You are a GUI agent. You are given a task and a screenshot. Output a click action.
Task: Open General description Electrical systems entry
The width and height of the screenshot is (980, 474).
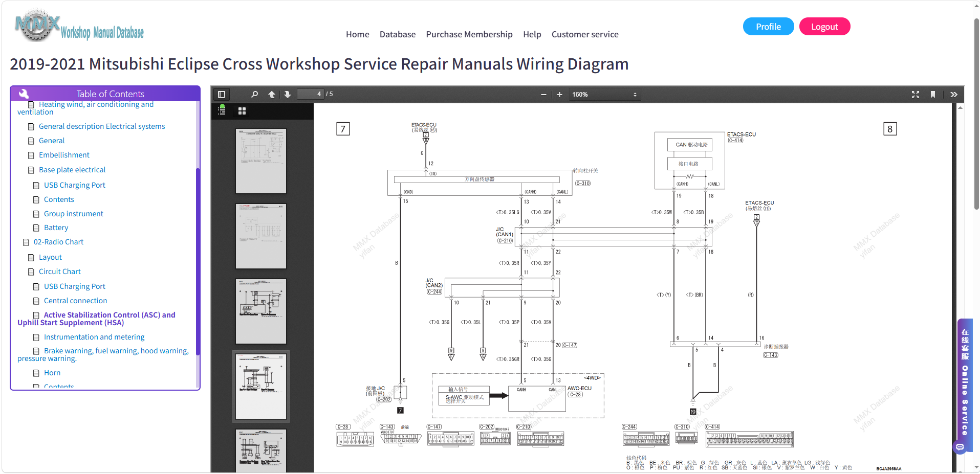[102, 126]
